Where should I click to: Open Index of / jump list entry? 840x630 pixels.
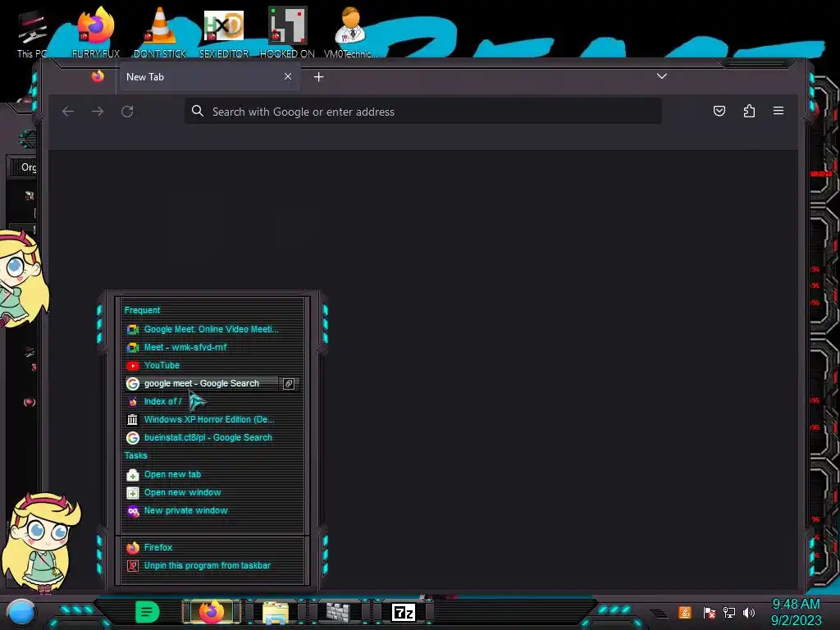click(212, 402)
